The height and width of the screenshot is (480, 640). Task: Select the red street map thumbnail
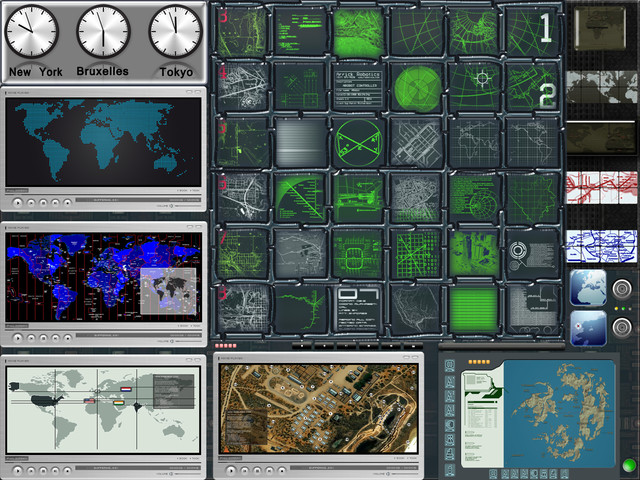[x=602, y=187]
